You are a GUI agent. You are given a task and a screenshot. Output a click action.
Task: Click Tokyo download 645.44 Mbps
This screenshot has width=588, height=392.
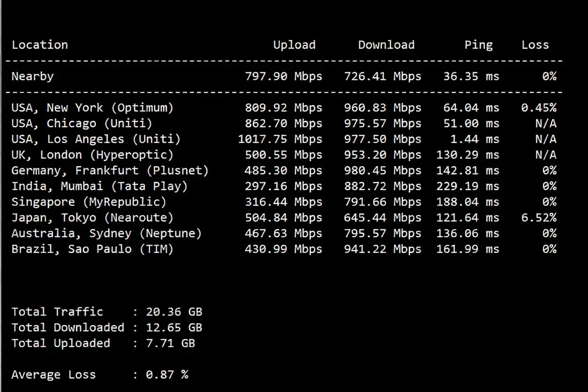(383, 218)
